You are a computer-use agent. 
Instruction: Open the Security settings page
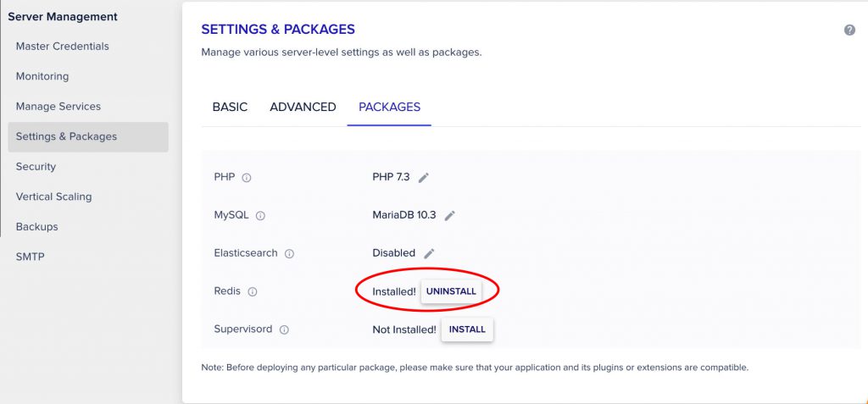coord(36,166)
